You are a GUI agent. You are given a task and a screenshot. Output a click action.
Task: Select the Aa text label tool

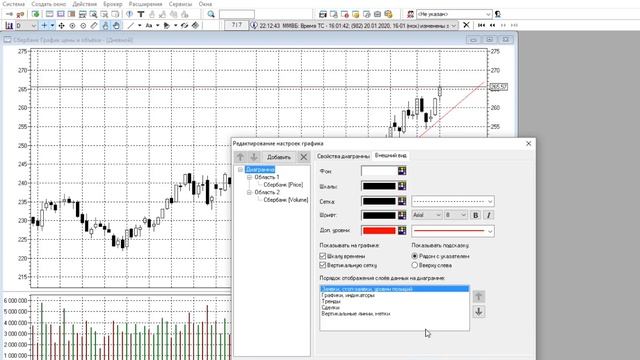coord(149,26)
